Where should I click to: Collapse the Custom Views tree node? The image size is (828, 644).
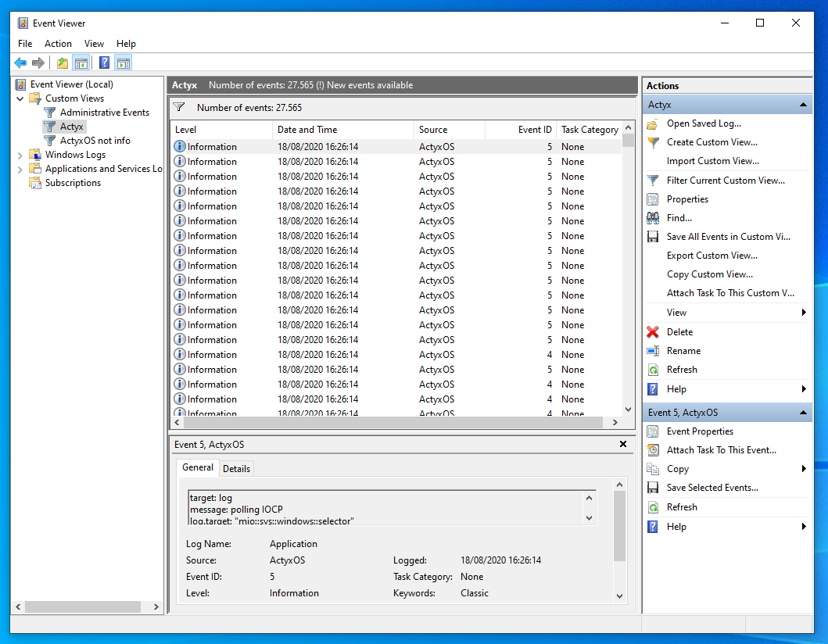pos(20,98)
